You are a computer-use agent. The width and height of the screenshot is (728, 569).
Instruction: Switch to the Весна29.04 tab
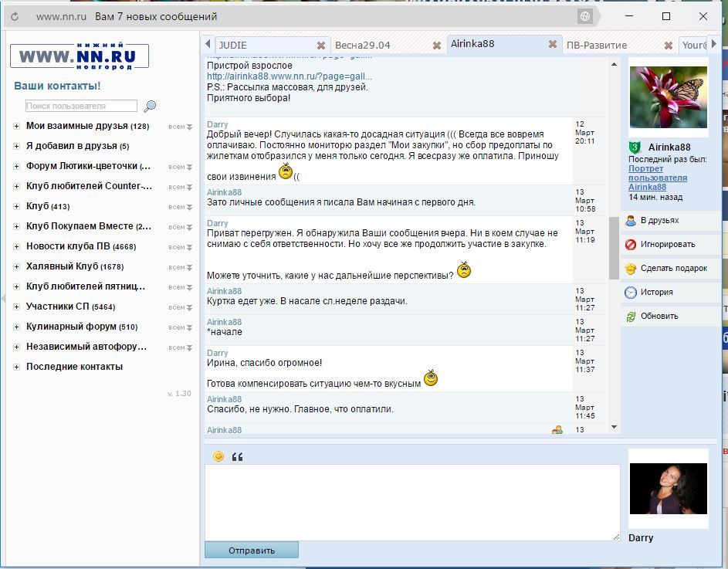click(x=363, y=45)
